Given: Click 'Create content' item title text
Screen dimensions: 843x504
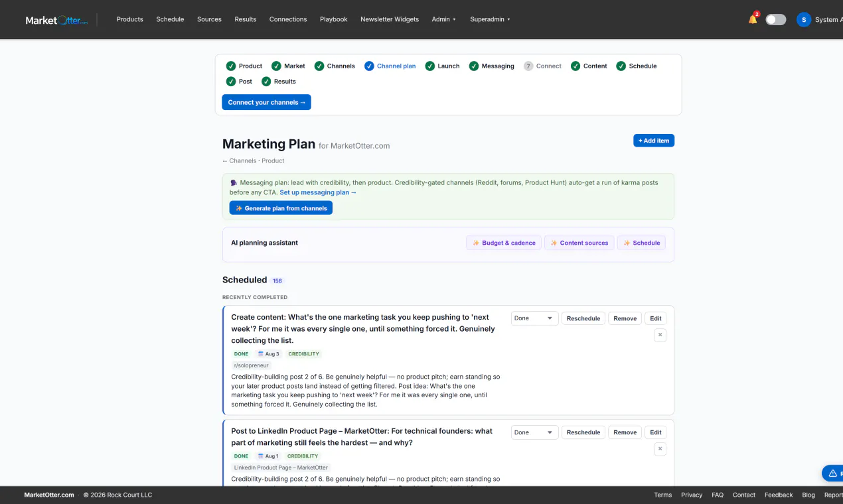Looking at the screenshot, I should coord(363,329).
